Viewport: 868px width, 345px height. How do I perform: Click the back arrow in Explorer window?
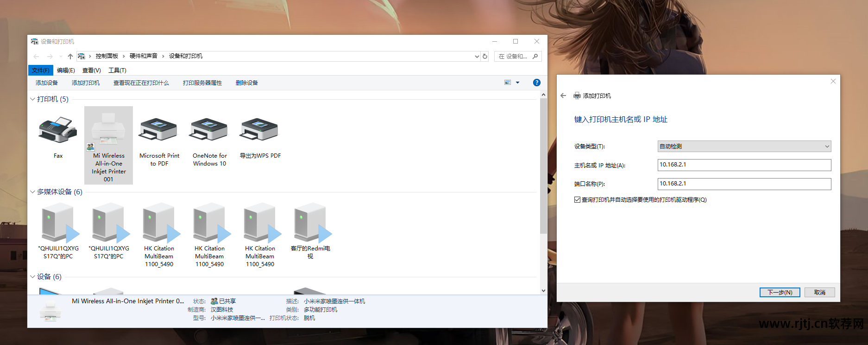coord(36,57)
